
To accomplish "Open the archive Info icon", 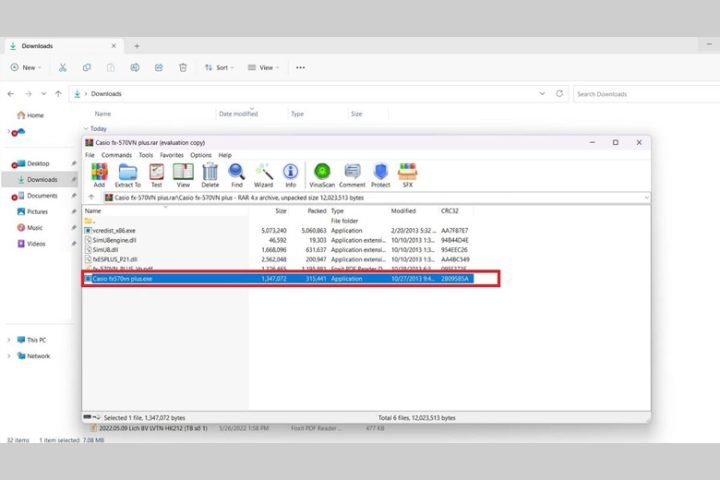I will [x=290, y=173].
